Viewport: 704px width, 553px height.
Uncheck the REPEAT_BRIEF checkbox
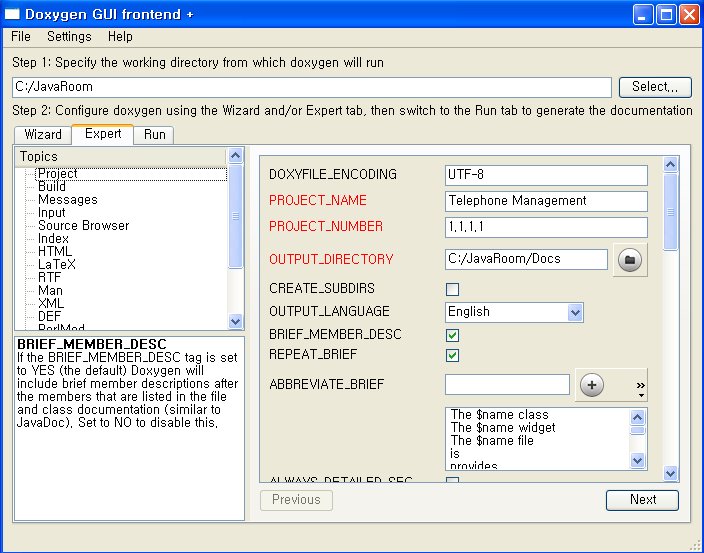pyautogui.click(x=452, y=356)
